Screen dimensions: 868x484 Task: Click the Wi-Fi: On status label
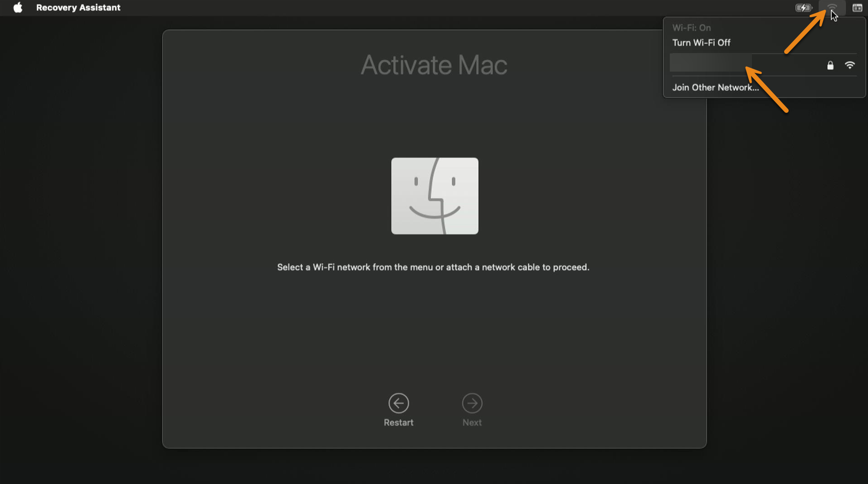(691, 28)
